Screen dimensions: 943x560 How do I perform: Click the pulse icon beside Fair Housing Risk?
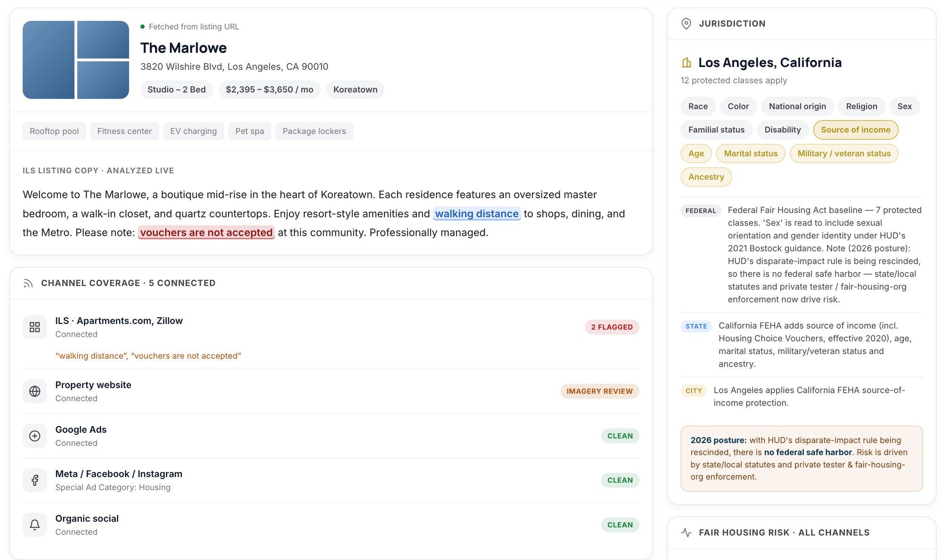[687, 533]
